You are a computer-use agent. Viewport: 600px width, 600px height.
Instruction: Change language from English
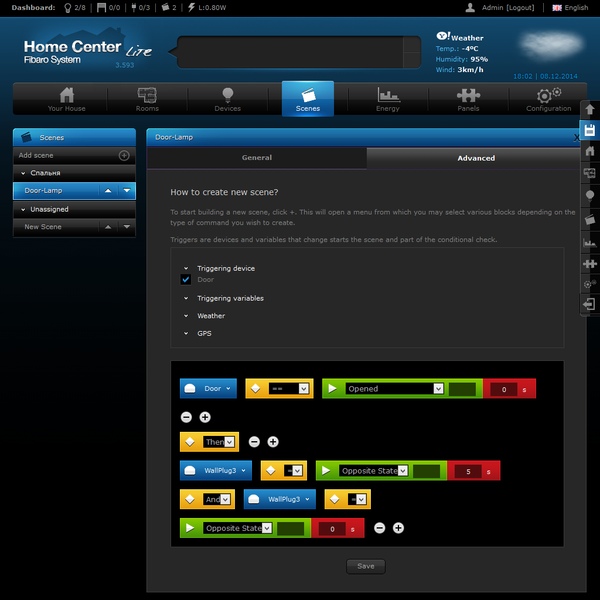pos(570,8)
